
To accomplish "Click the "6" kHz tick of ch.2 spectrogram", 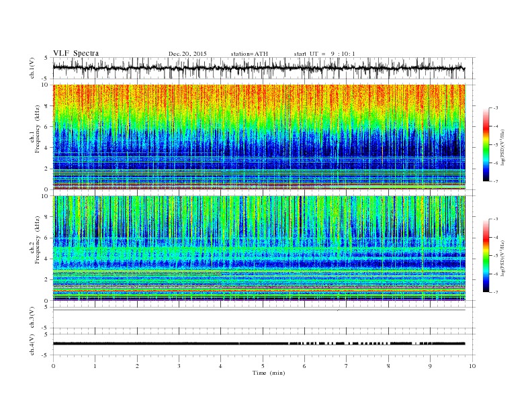I will [47, 238].
